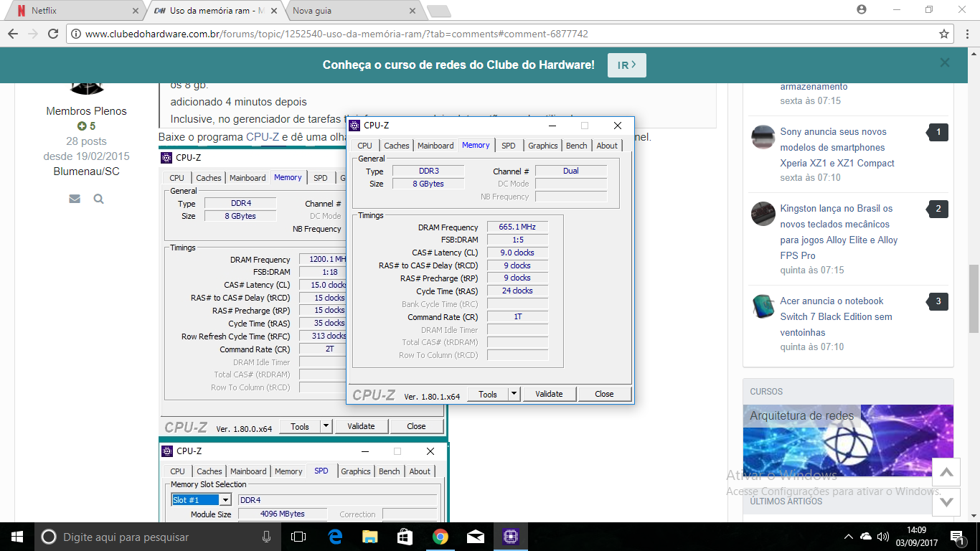Open the SPD tab in front CPU-Z window

point(508,146)
